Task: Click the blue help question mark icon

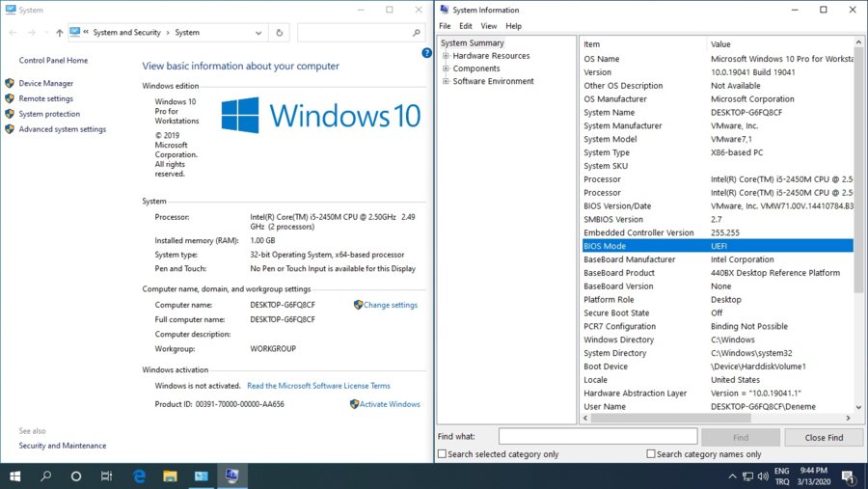Action: pyautogui.click(x=426, y=53)
